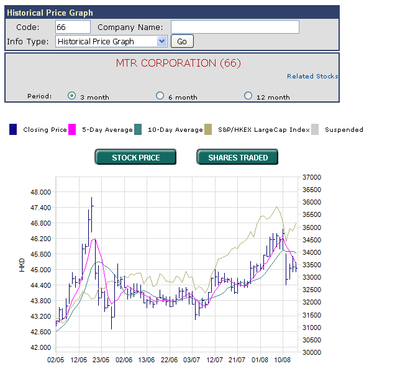The width and height of the screenshot is (400, 373).
Task: Click the 42.000 price axis label
Action: click(41, 347)
